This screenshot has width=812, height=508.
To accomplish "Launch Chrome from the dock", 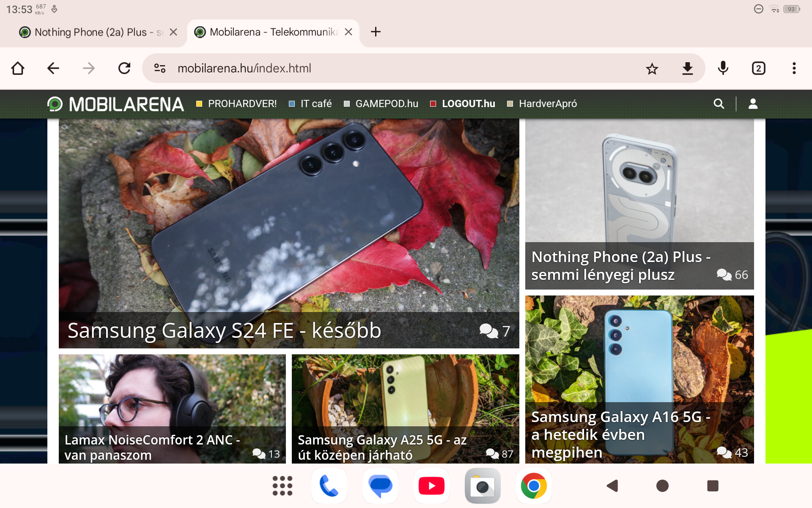I will coord(534,486).
